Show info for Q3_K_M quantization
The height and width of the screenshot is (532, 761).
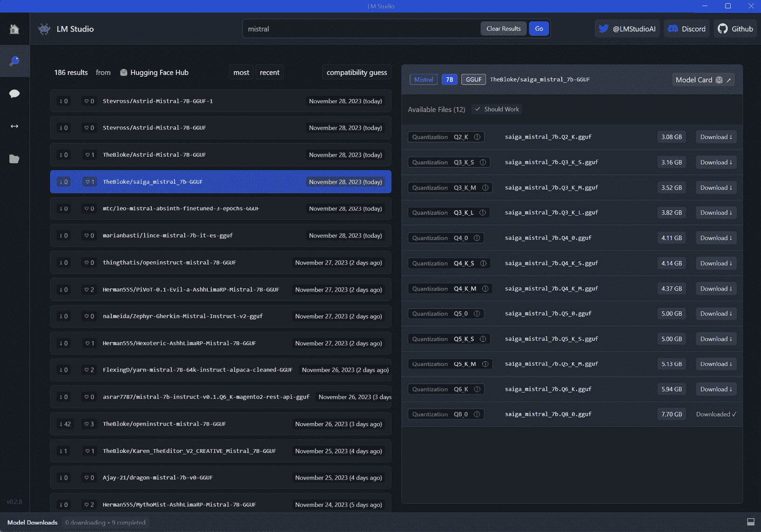point(485,188)
